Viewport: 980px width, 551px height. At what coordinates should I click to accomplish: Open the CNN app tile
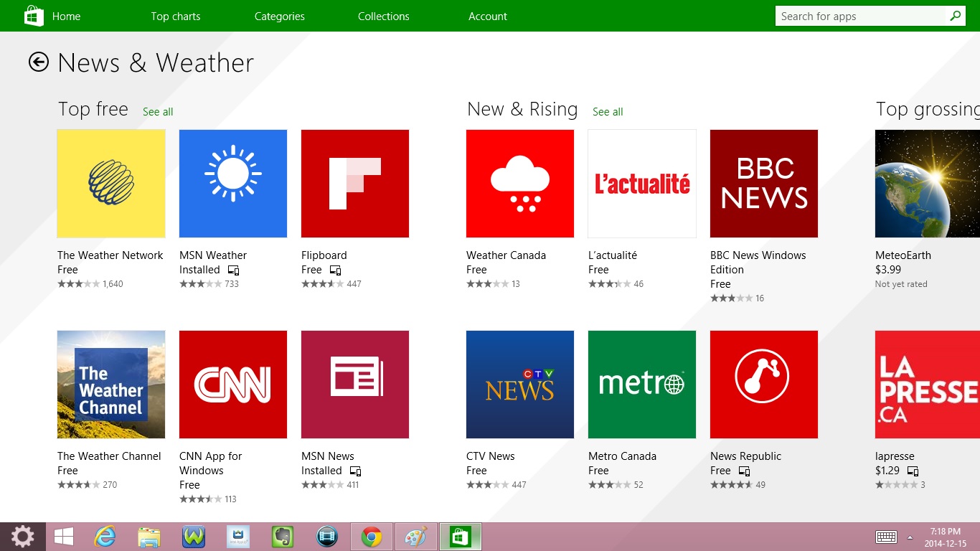pos(233,385)
